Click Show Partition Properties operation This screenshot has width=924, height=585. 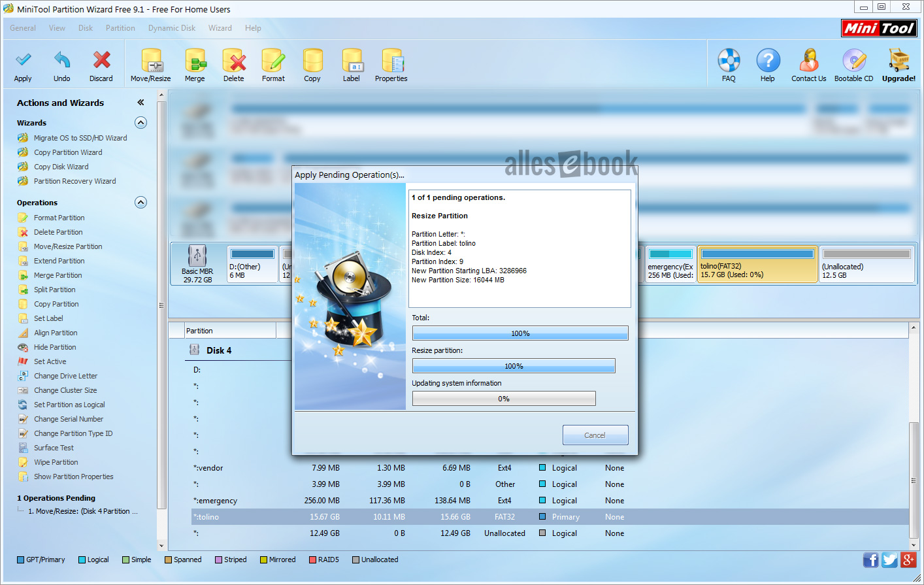(74, 476)
